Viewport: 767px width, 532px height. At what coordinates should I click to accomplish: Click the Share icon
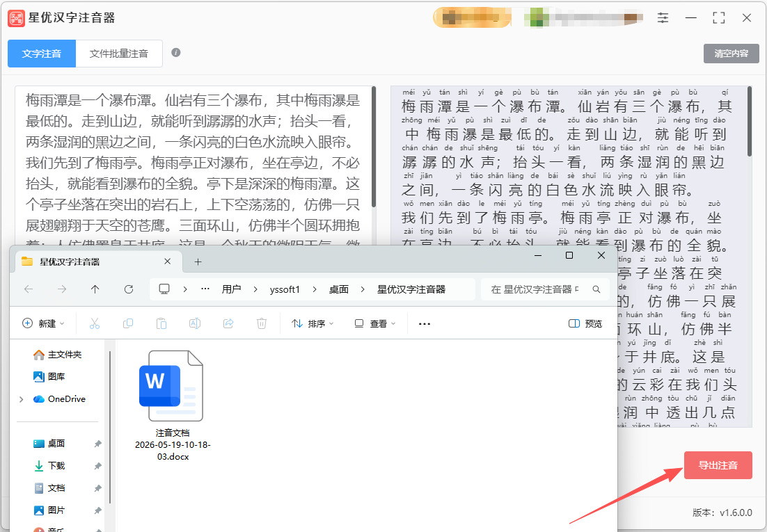[228, 323]
